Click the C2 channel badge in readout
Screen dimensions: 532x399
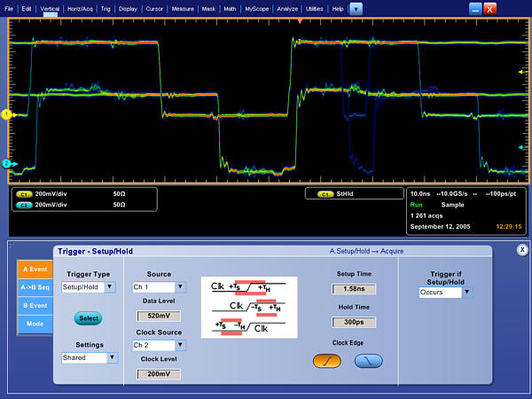[x=21, y=204]
